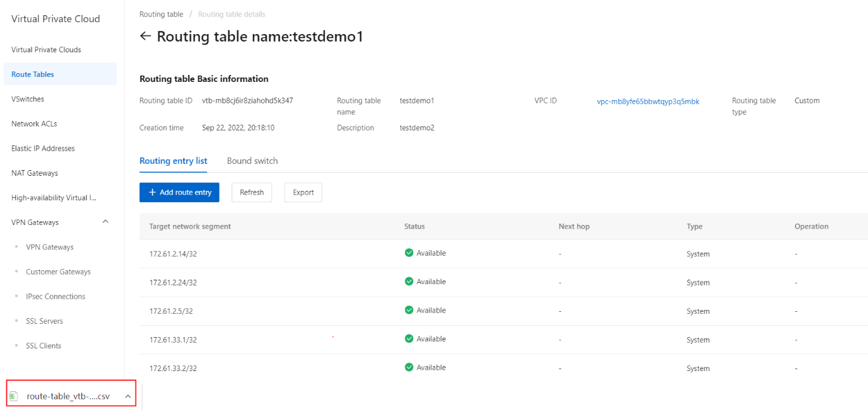The width and height of the screenshot is (868, 412).
Task: Click the Target network segment column header
Action: pos(190,226)
